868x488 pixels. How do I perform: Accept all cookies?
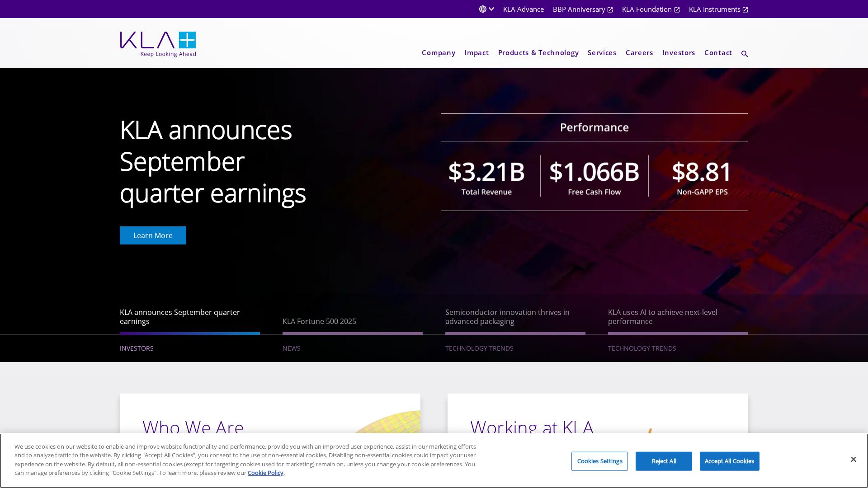click(729, 461)
